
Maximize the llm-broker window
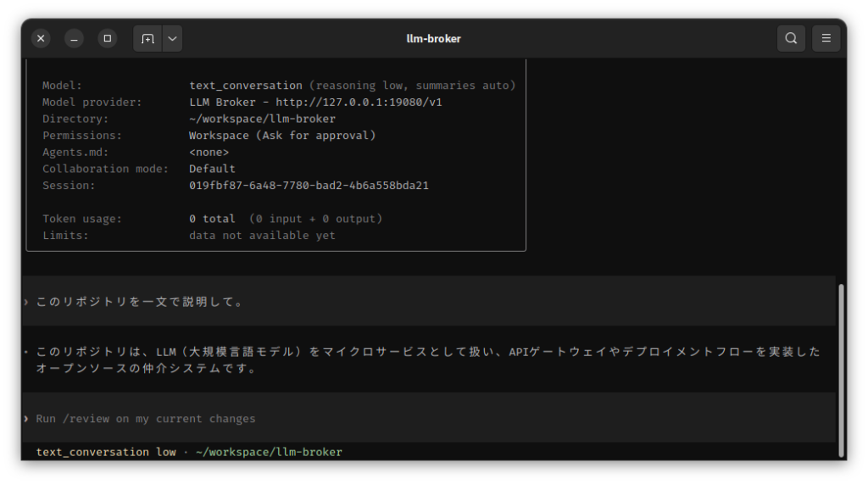coord(108,38)
